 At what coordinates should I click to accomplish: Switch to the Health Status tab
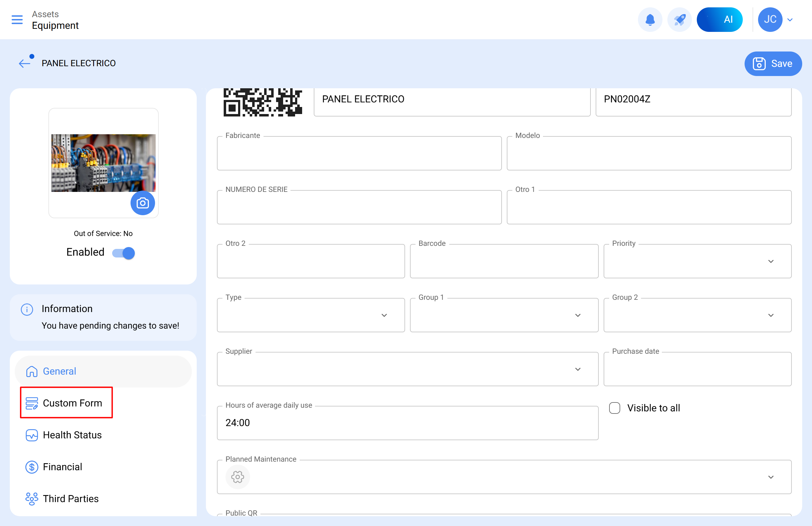click(72, 435)
